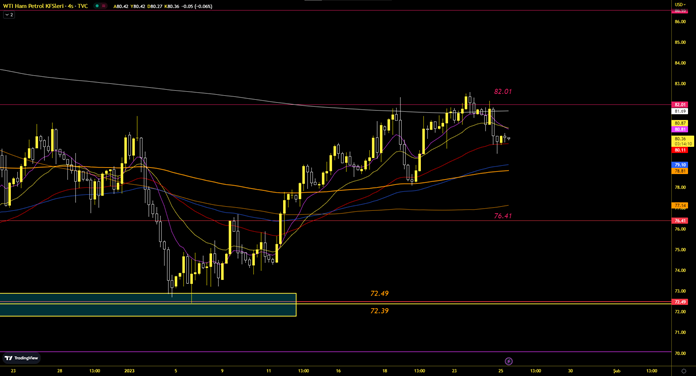Open the USD currency dropdown

680,4
